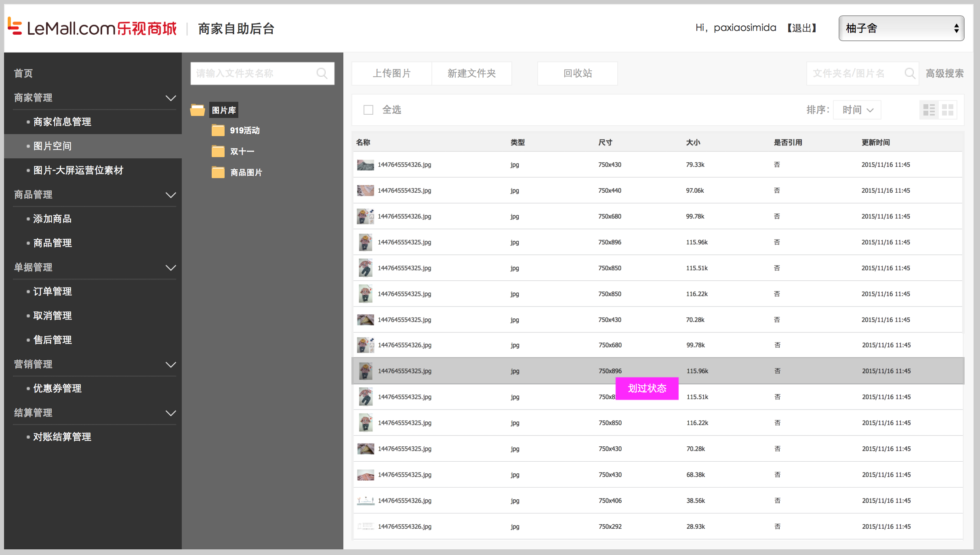Screen dimensions: 980x555
Task: Open the 双十一 folder
Action: [242, 151]
